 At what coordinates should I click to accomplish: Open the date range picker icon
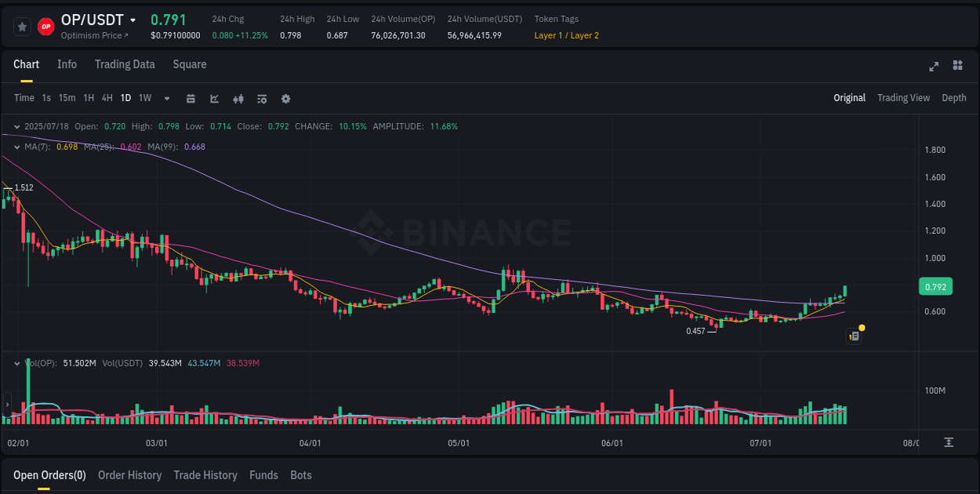[191, 98]
